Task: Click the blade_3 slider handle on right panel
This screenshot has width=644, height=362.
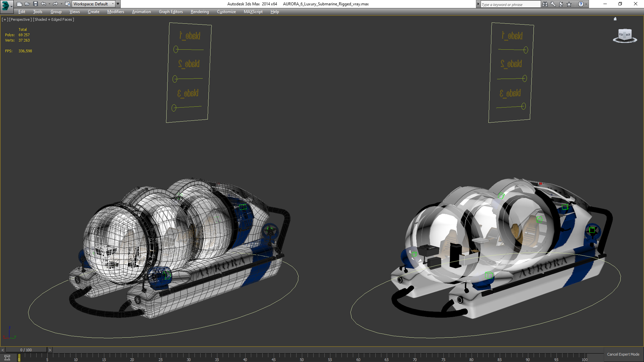Action: 524,106
